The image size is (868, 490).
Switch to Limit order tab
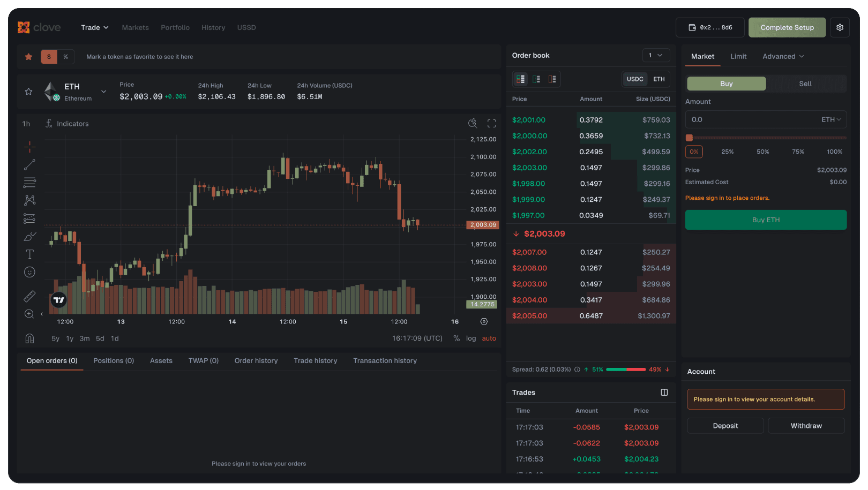pyautogui.click(x=738, y=56)
